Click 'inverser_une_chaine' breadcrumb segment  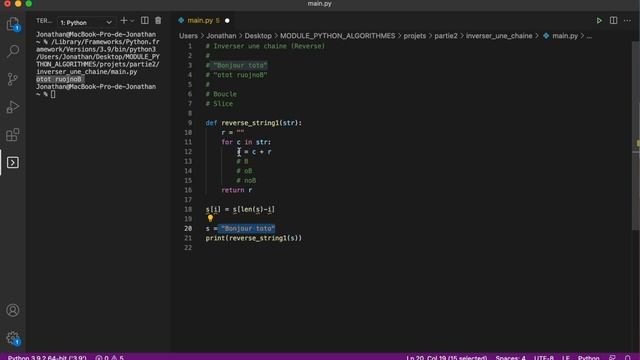(499, 36)
